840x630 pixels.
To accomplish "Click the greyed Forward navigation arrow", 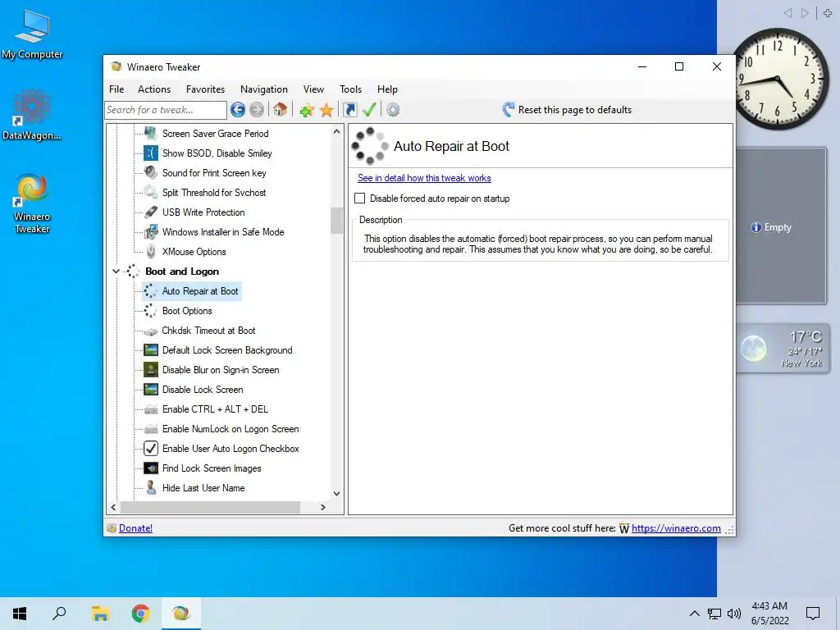I will tap(257, 110).
